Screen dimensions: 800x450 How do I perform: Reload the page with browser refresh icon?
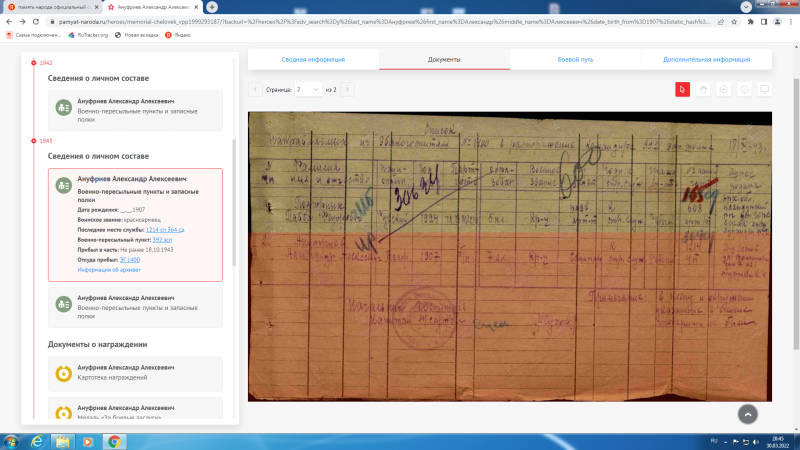click(x=36, y=21)
